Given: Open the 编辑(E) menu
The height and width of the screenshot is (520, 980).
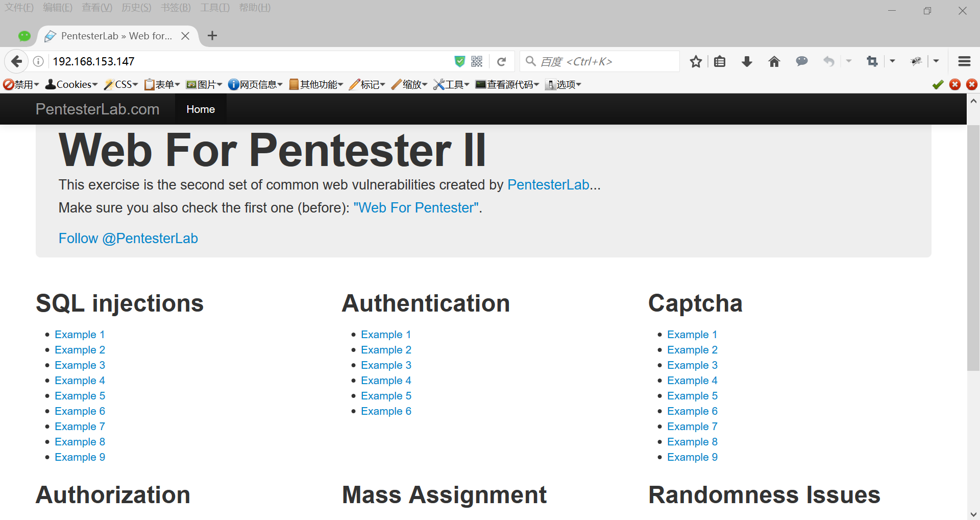Looking at the screenshot, I should [x=58, y=8].
